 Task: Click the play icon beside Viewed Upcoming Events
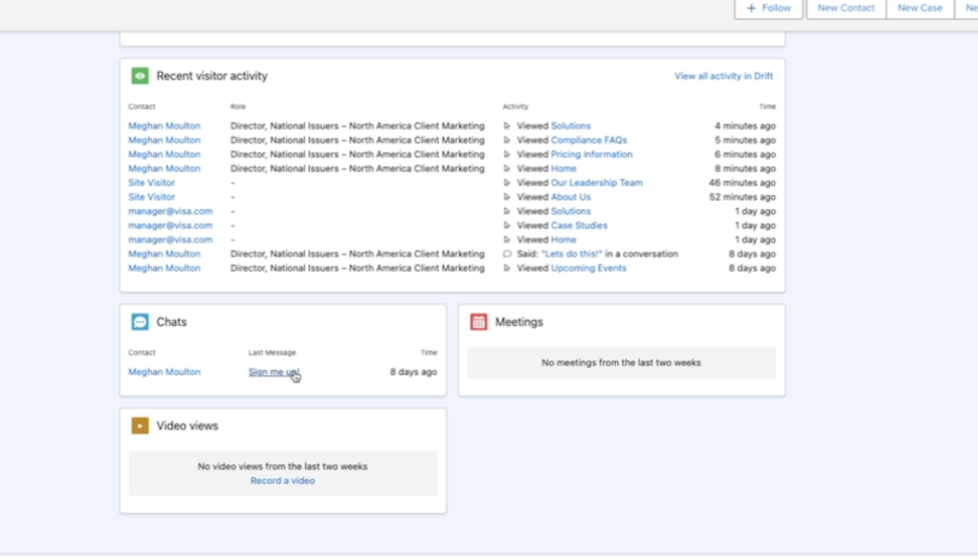pyautogui.click(x=507, y=268)
